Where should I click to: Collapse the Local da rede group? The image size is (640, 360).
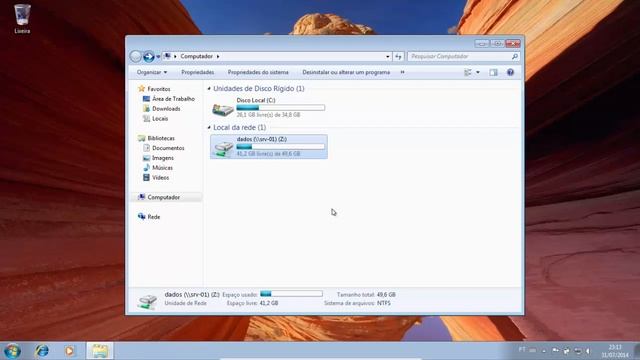(209, 128)
